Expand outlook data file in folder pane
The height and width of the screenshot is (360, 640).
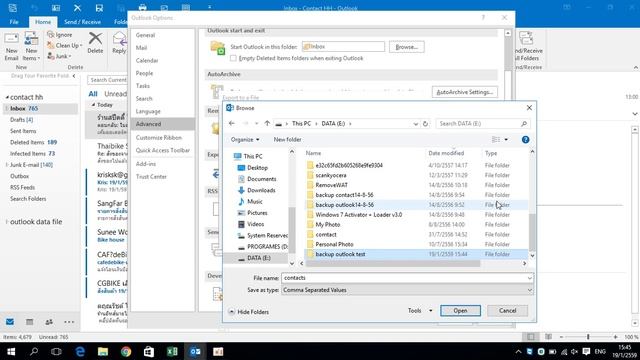click(7, 222)
